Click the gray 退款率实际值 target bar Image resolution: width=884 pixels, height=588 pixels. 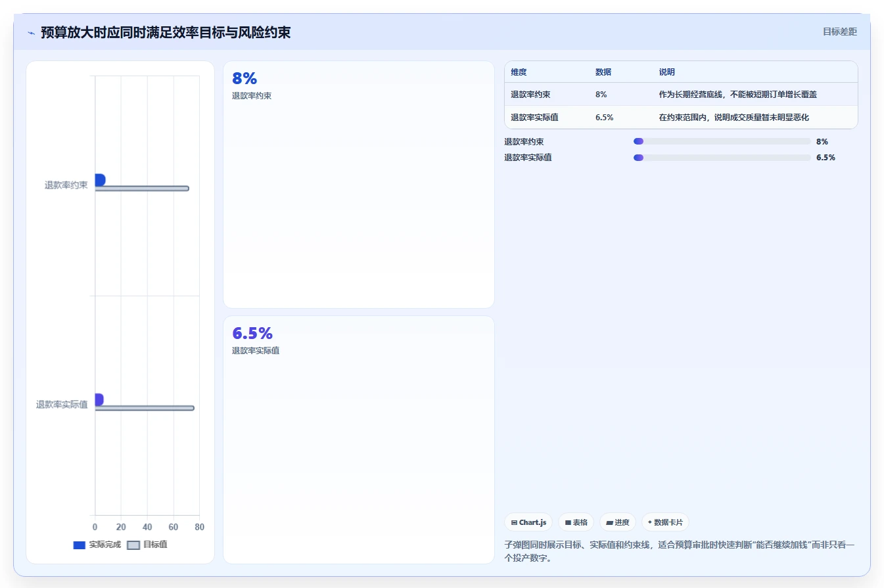point(145,408)
